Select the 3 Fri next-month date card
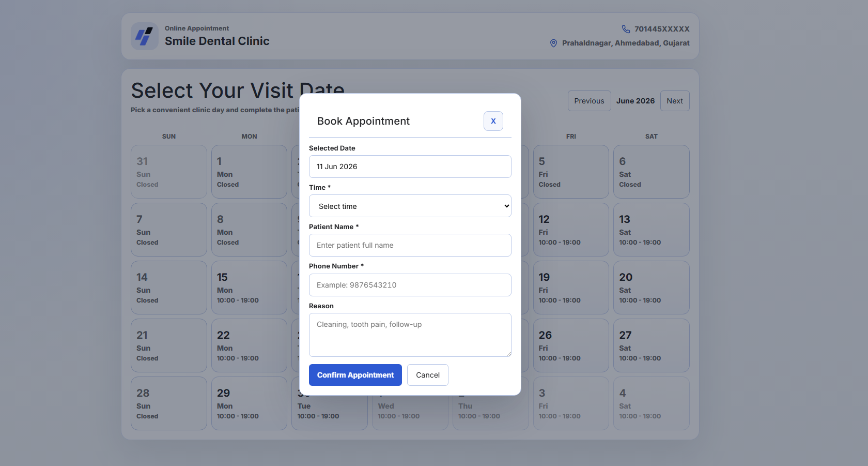 click(x=571, y=403)
